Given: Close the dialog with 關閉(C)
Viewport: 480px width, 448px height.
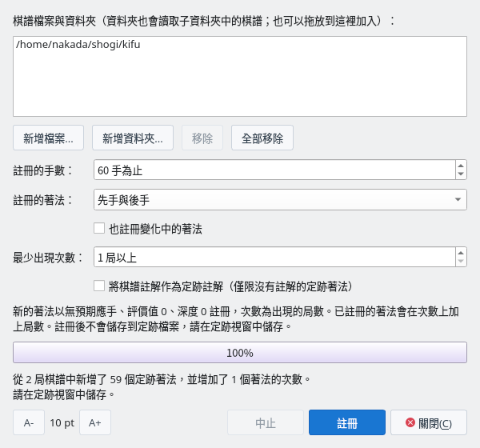Looking at the screenshot, I should (429, 422).
